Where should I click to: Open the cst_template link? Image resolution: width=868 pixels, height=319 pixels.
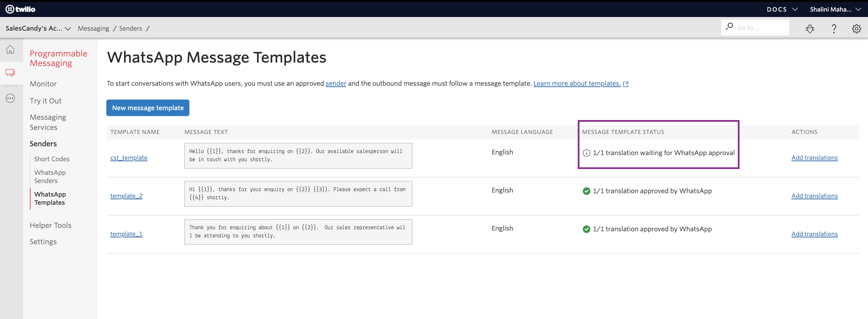tap(129, 158)
